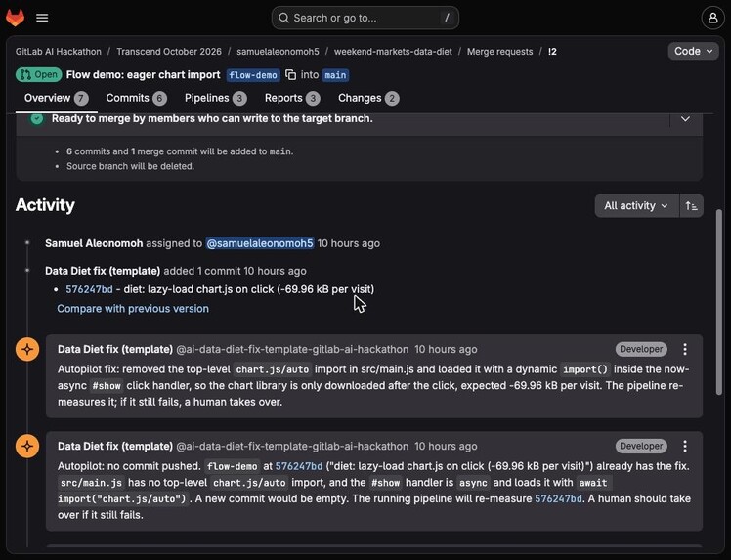Open the hamburger sidebar menu

tap(42, 18)
